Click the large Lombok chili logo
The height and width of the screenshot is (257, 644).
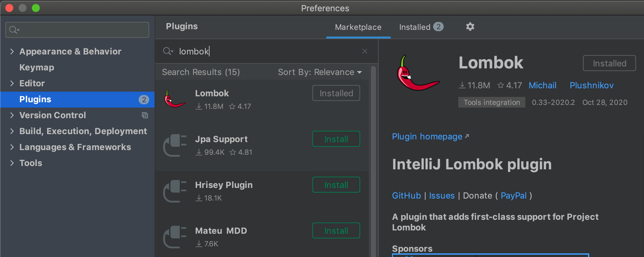418,73
